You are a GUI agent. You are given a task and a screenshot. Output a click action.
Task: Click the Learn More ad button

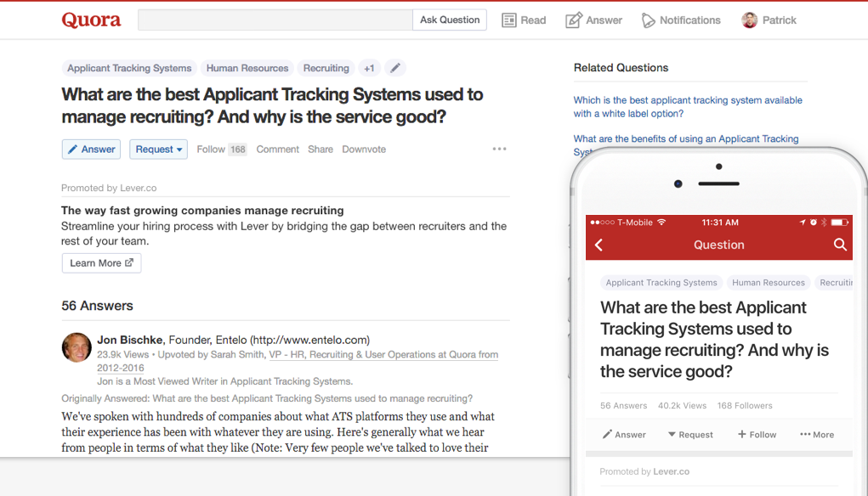[x=101, y=263]
